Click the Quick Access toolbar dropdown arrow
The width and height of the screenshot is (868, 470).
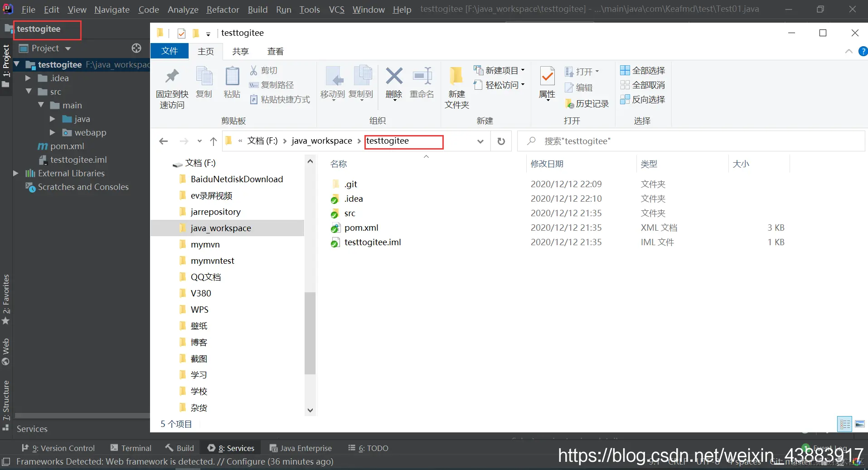tap(208, 34)
